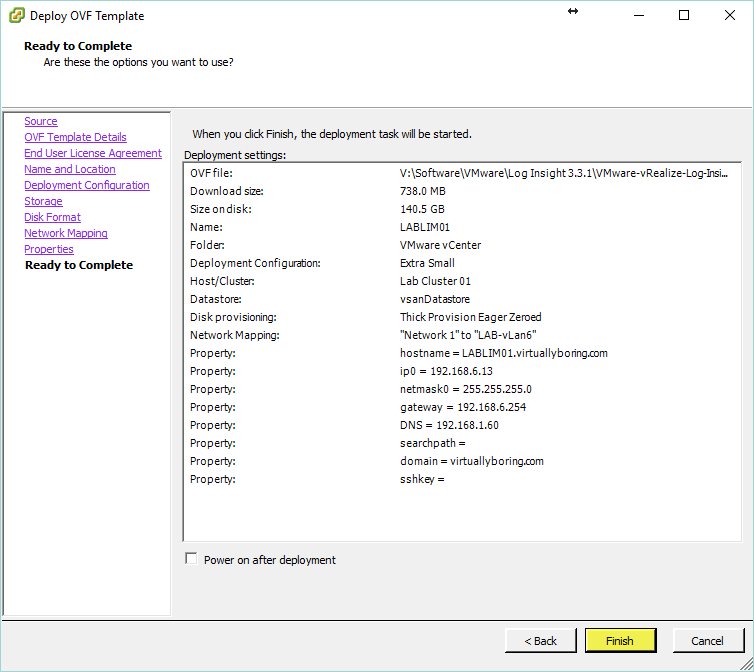Open End User License Agreement step
The image size is (754, 672).
[93, 153]
